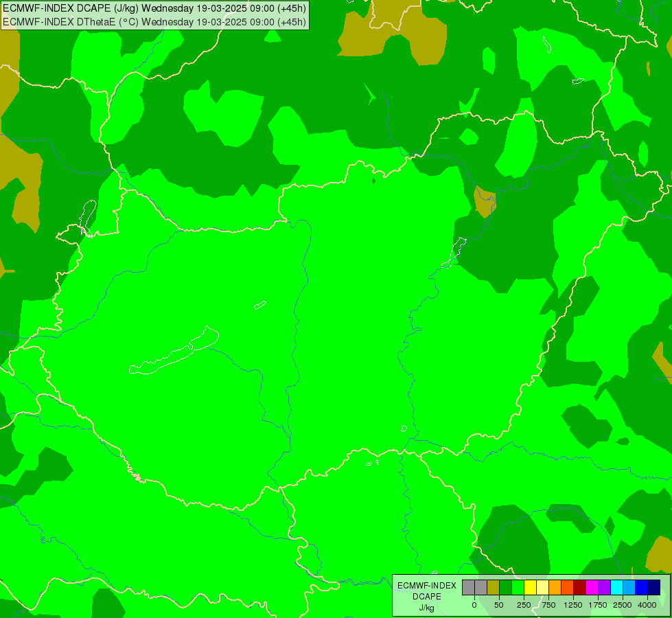The width and height of the screenshot is (672, 618).
Task: Click the legend label 'ECMWF-INDEX'
Action: [x=427, y=586]
